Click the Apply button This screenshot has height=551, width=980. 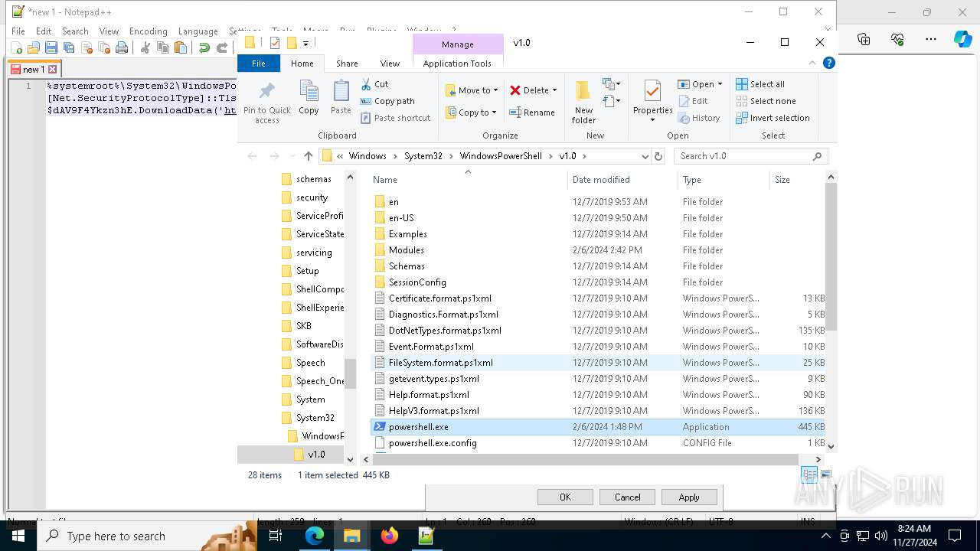tap(689, 497)
